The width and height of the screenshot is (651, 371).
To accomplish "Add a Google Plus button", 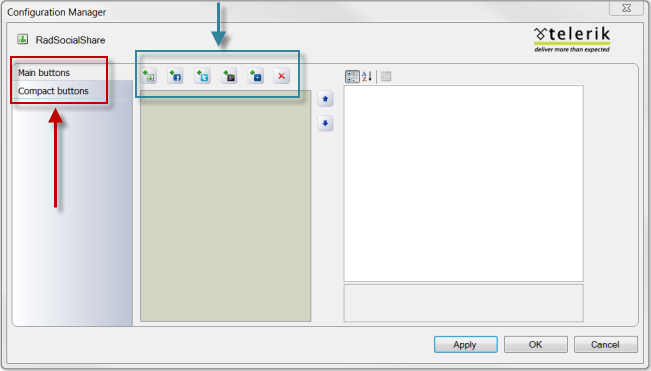I will (229, 76).
